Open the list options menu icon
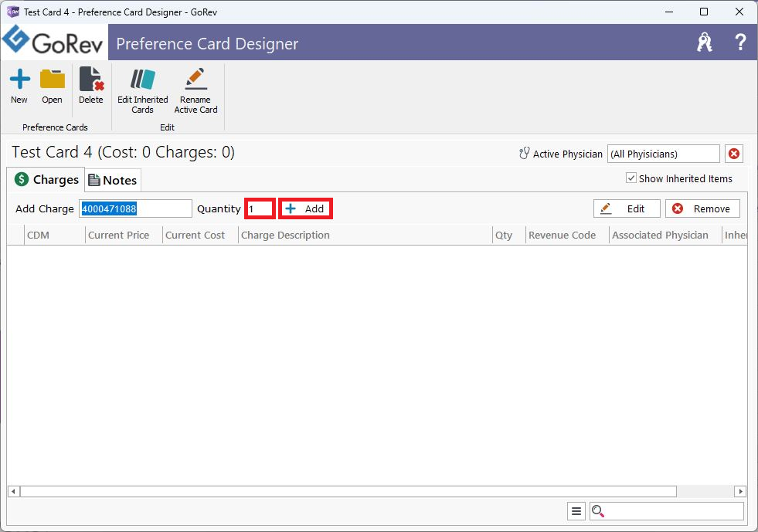This screenshot has height=532, width=758. click(x=576, y=511)
